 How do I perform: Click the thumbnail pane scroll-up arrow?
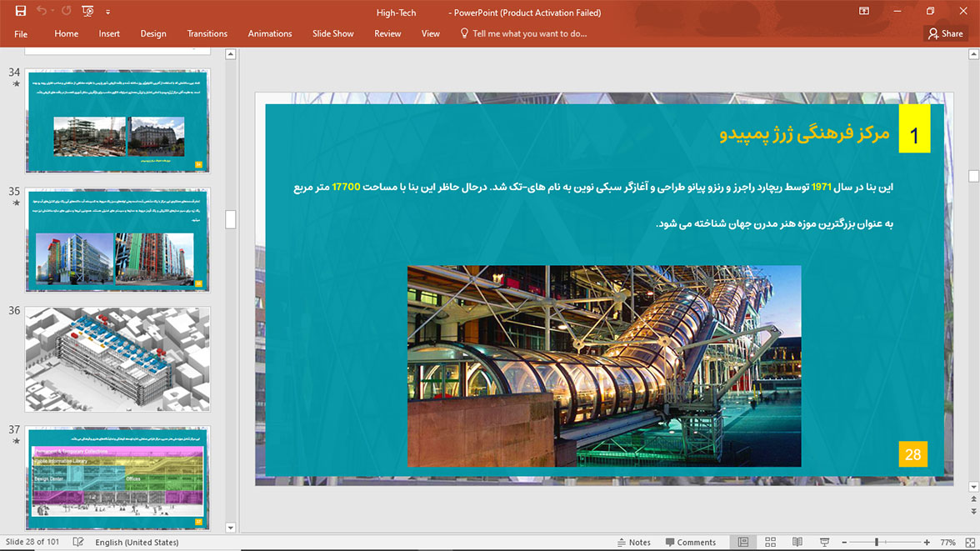[x=231, y=54]
